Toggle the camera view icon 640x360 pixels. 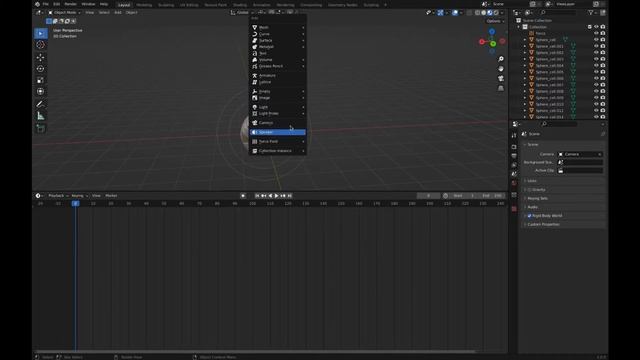point(501,79)
